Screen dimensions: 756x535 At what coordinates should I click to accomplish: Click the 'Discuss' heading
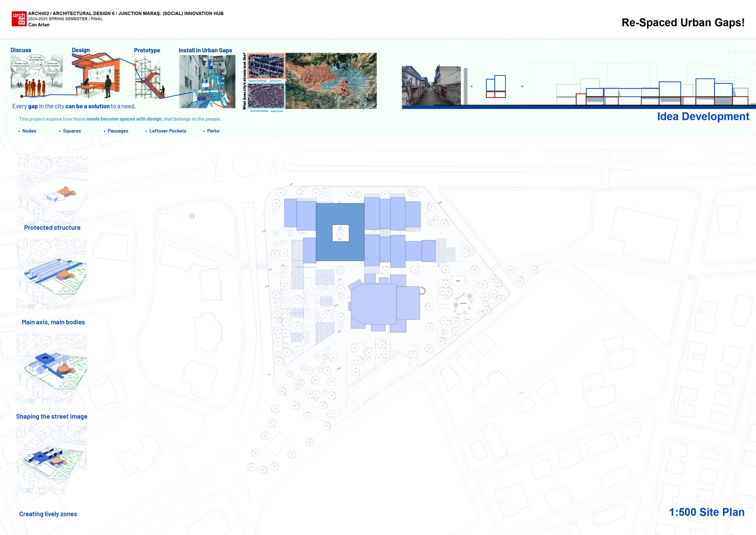pyautogui.click(x=21, y=50)
